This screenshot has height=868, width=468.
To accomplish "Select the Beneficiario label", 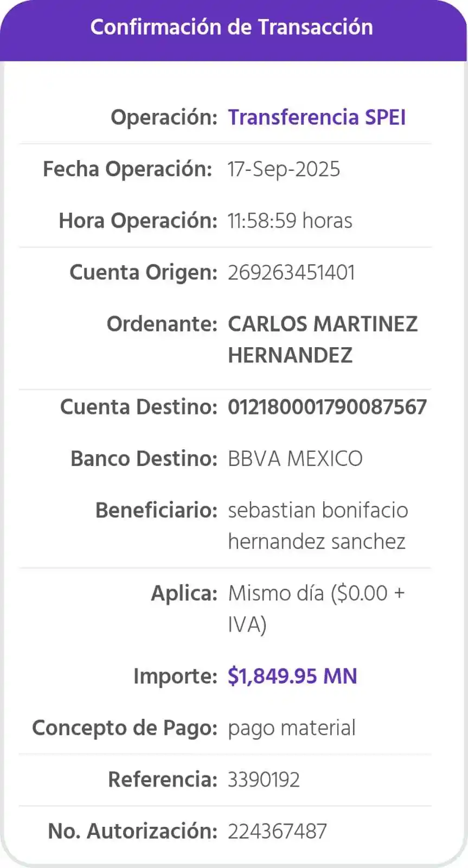I will point(156,510).
